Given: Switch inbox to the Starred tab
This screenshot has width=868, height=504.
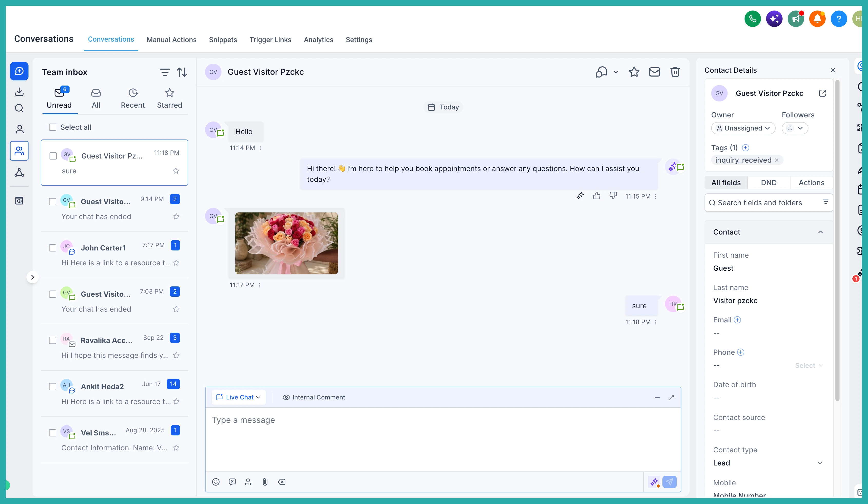Looking at the screenshot, I should tap(169, 99).
